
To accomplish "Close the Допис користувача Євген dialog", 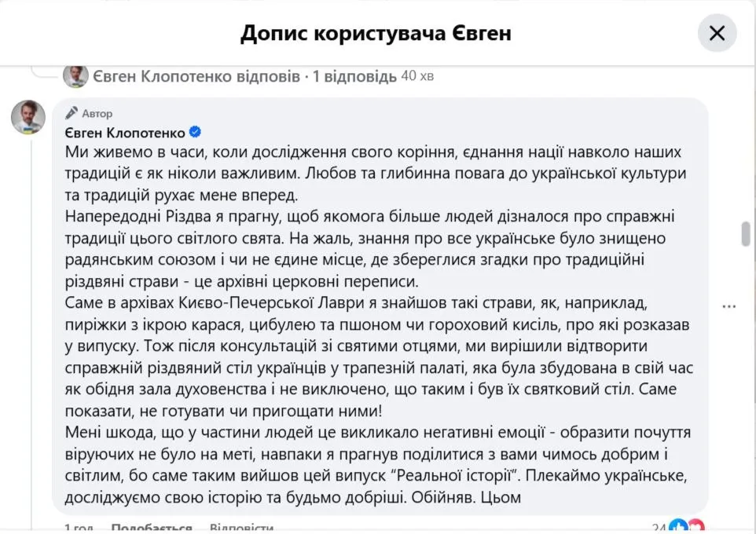I will coord(717,33).
